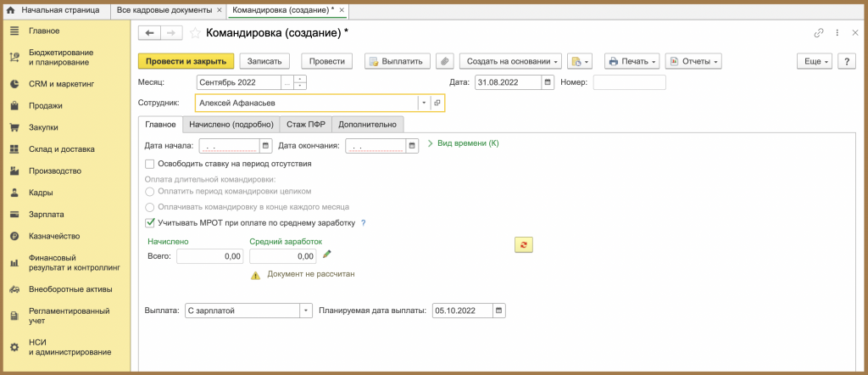The height and width of the screenshot is (375, 868).
Task: Click the question mark hint near МРОТ
Action: click(364, 223)
